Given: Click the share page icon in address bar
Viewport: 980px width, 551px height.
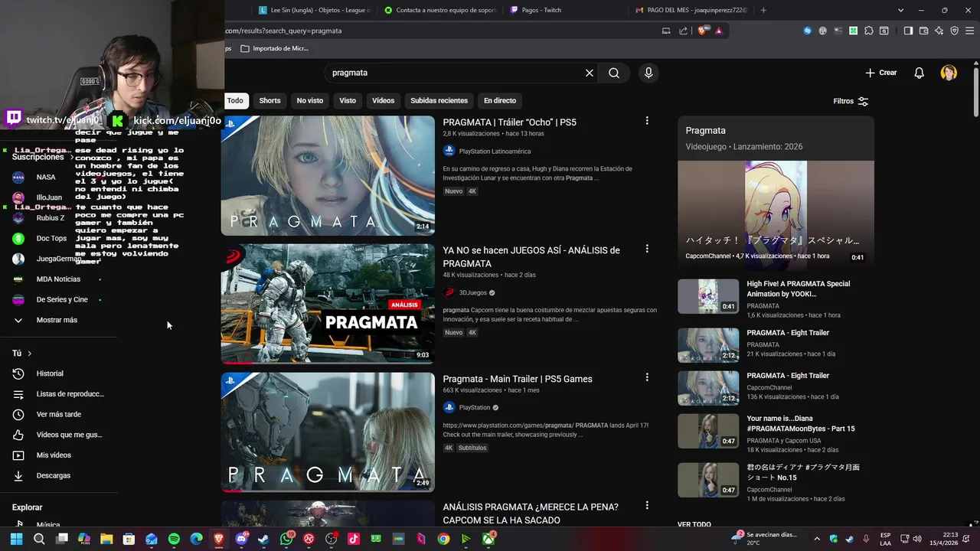Looking at the screenshot, I should (x=683, y=31).
